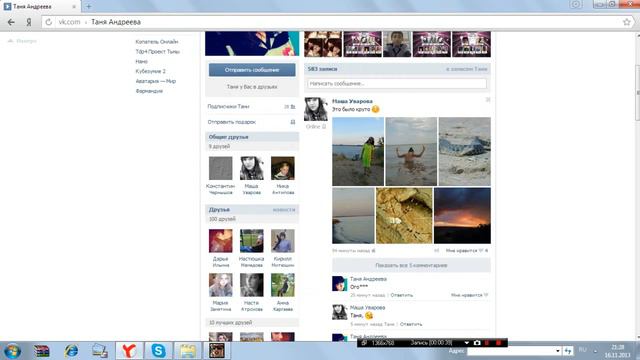Click the Отправить сообщение button
This screenshot has height=360, width=640.
tap(252, 70)
